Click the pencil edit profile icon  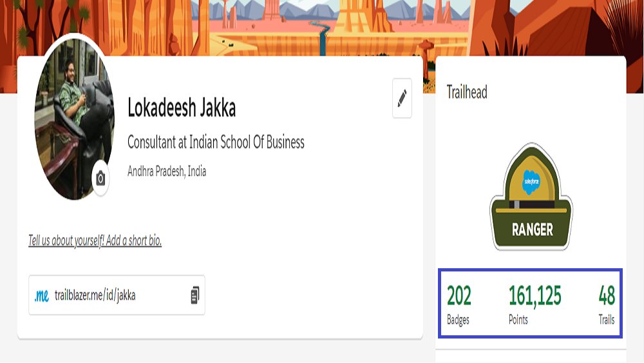(402, 98)
